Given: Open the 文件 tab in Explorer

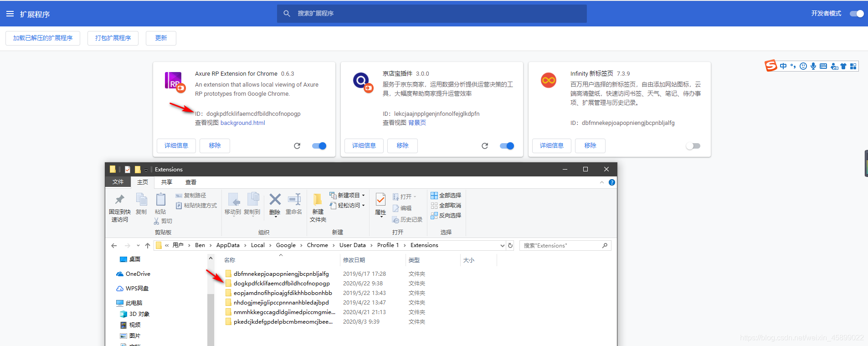Looking at the screenshot, I should pyautogui.click(x=118, y=182).
